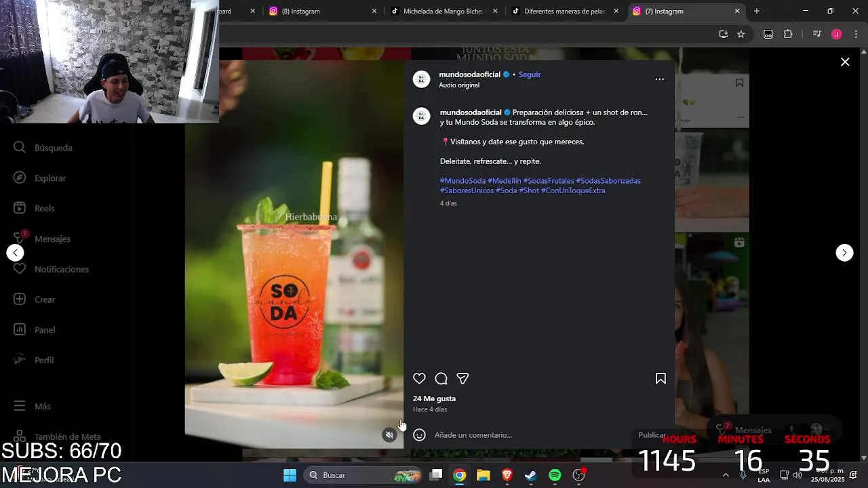Like the post with heart icon
The height and width of the screenshot is (488, 868).
pos(420,379)
